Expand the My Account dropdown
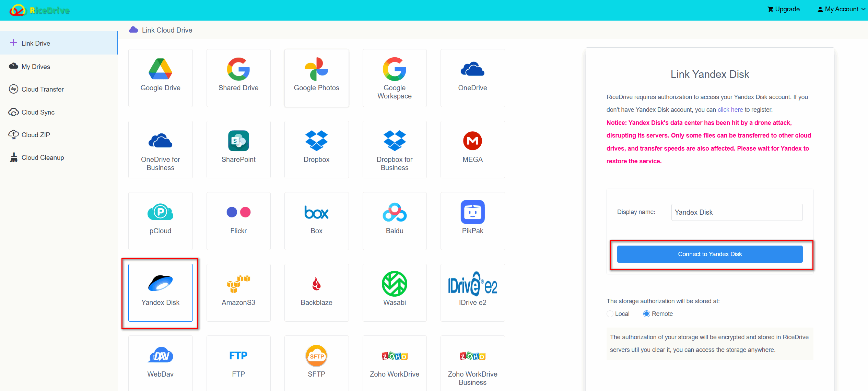Image resolution: width=868 pixels, height=391 pixels. coord(841,9)
